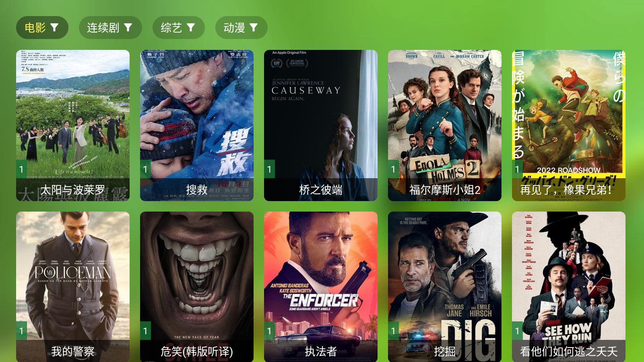Image resolution: width=644 pixels, height=362 pixels.
Task: Open See How They Run poster
Action: tap(569, 287)
